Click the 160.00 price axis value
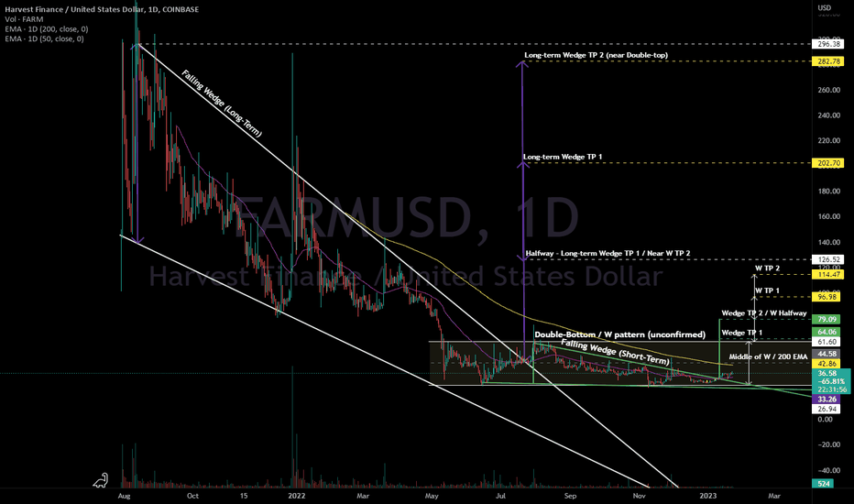 (x=828, y=216)
